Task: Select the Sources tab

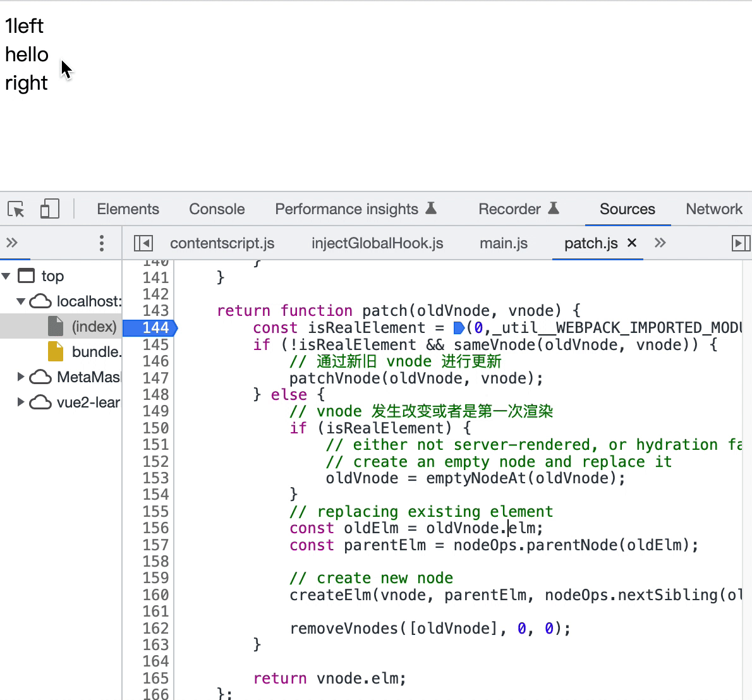Action: click(628, 209)
